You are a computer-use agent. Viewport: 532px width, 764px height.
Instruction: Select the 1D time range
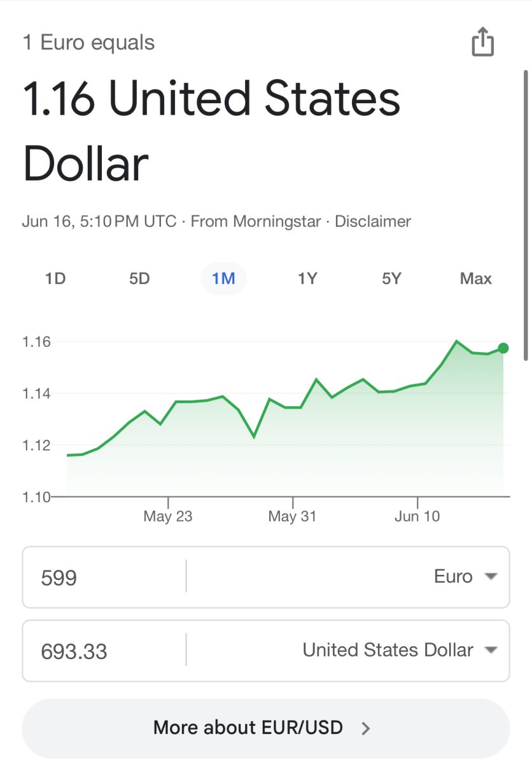pyautogui.click(x=55, y=279)
